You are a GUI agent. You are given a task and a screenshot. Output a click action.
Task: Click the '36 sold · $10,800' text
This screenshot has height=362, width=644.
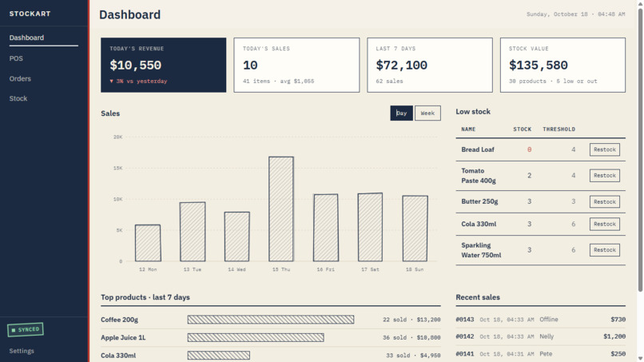coord(411,338)
